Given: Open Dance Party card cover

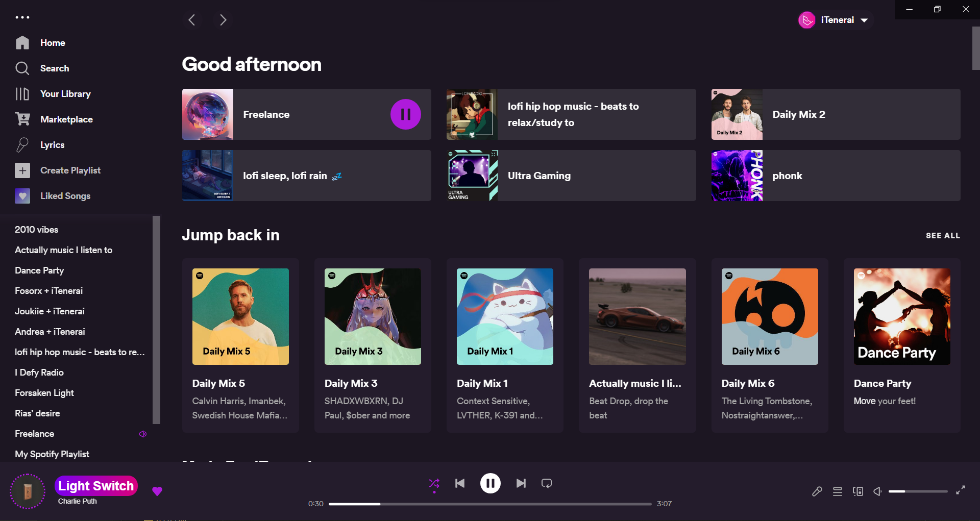Looking at the screenshot, I should (902, 316).
